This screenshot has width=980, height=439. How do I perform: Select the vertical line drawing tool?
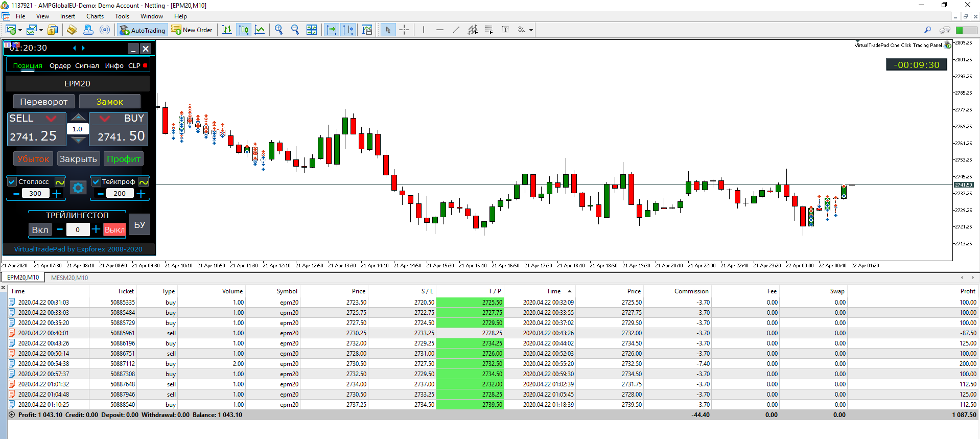point(424,30)
